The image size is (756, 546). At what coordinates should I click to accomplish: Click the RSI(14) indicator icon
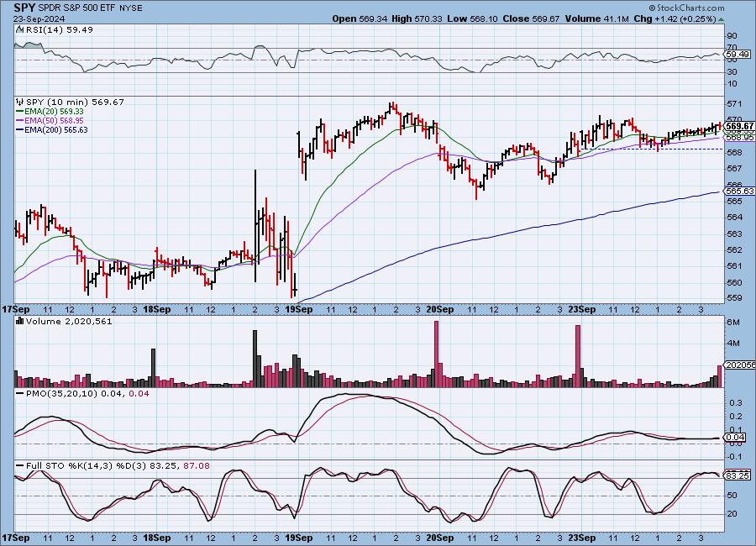click(20, 29)
